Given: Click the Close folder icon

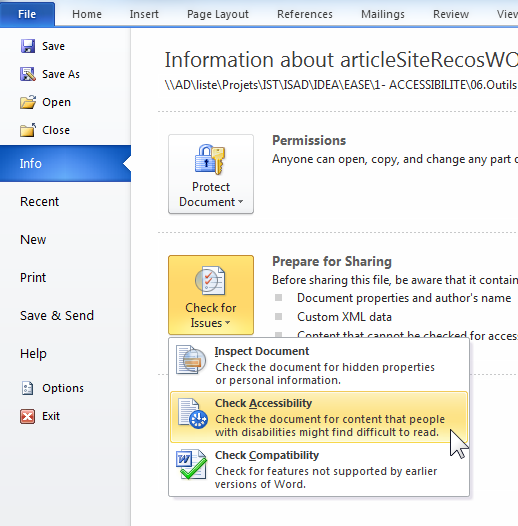Looking at the screenshot, I should click(x=28, y=130).
